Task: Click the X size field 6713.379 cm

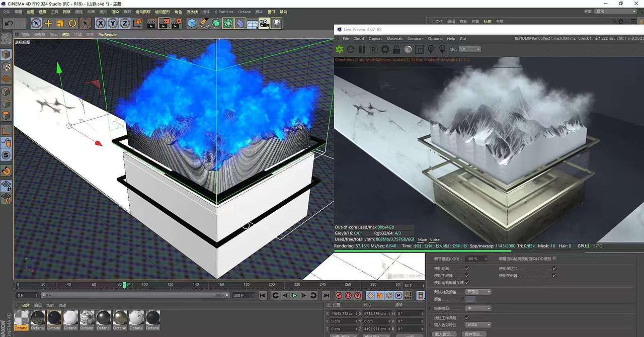Action: coord(377,313)
